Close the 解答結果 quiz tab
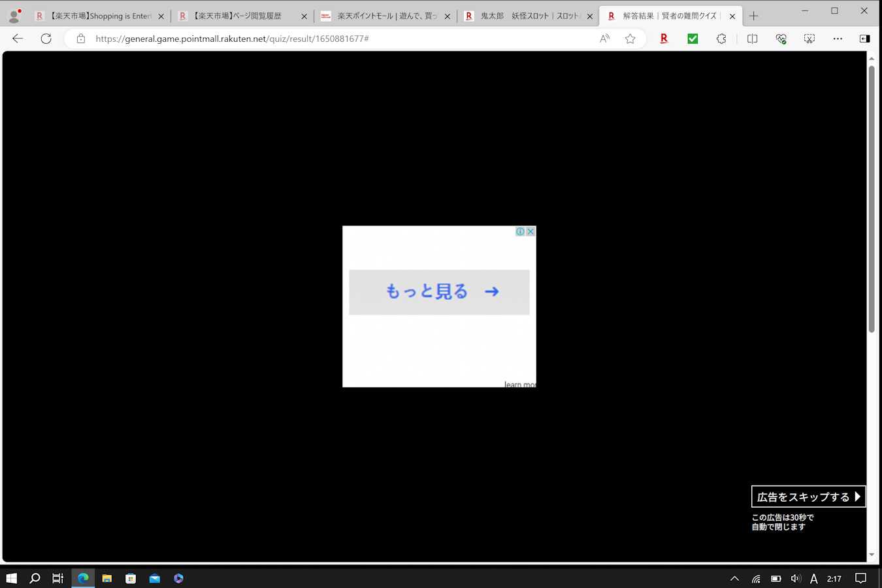 732,16
